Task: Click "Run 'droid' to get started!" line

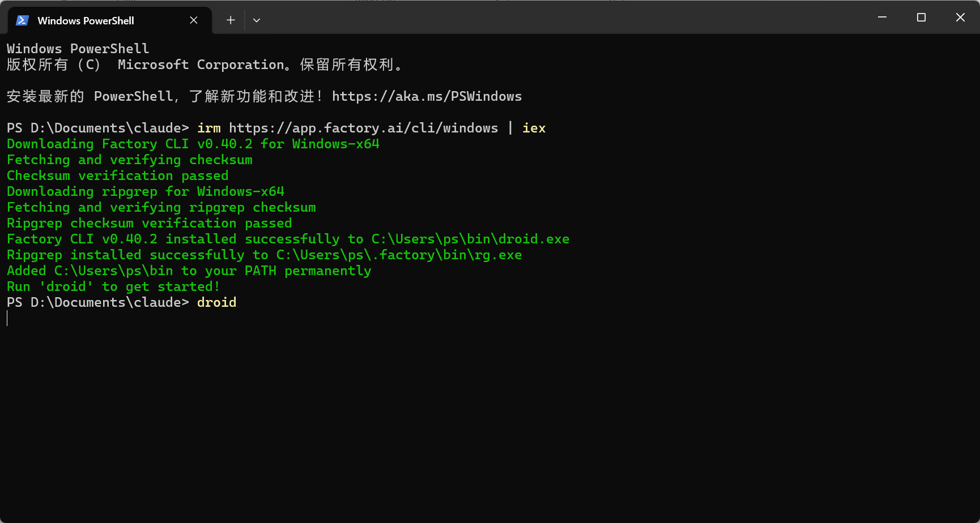Action: coord(113,286)
